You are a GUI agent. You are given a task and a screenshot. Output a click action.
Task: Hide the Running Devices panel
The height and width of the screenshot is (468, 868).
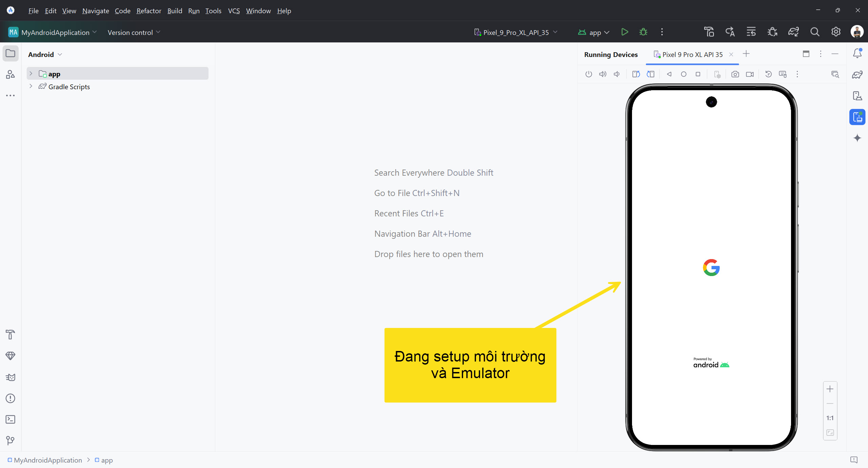coord(835,54)
